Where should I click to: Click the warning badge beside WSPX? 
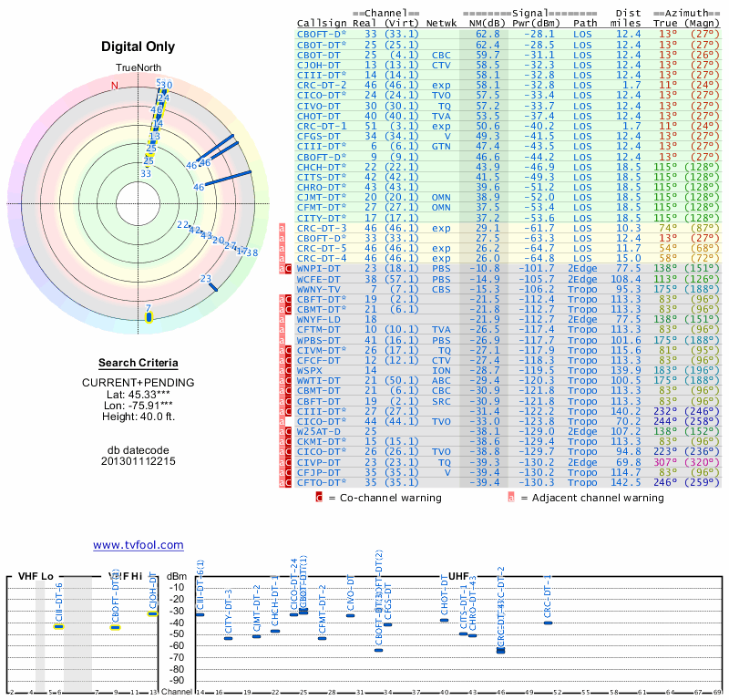285,371
